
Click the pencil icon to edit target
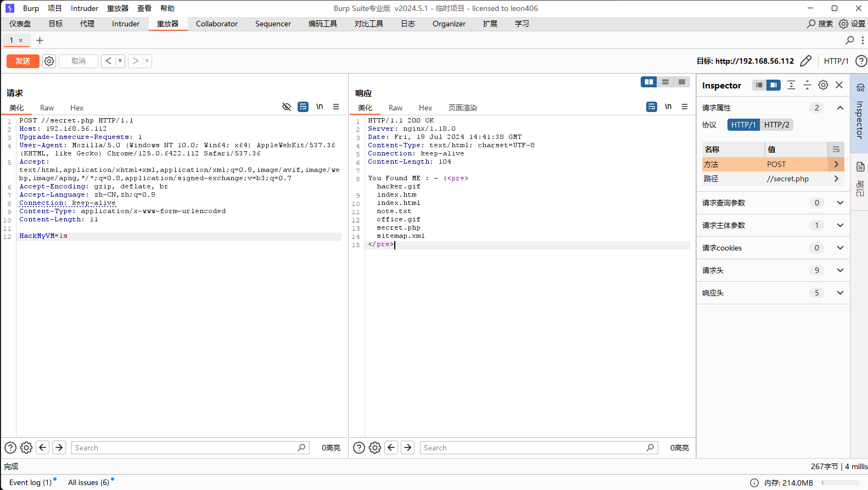coord(805,61)
